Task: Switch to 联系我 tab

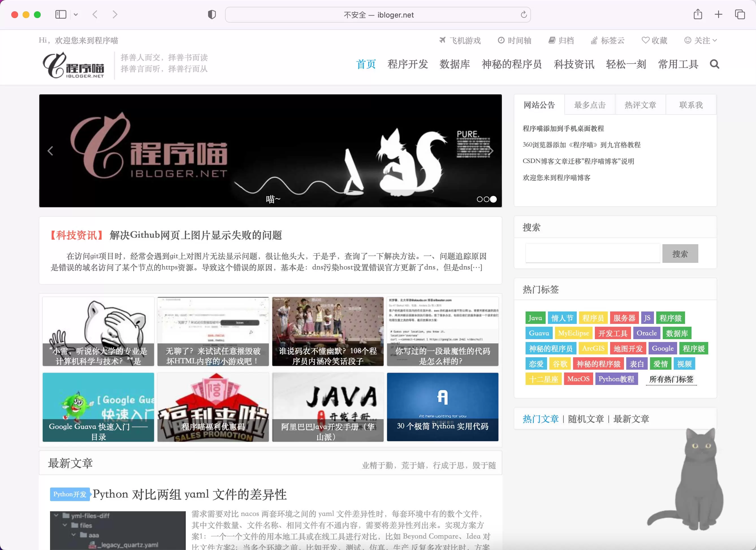Action: coord(691,105)
